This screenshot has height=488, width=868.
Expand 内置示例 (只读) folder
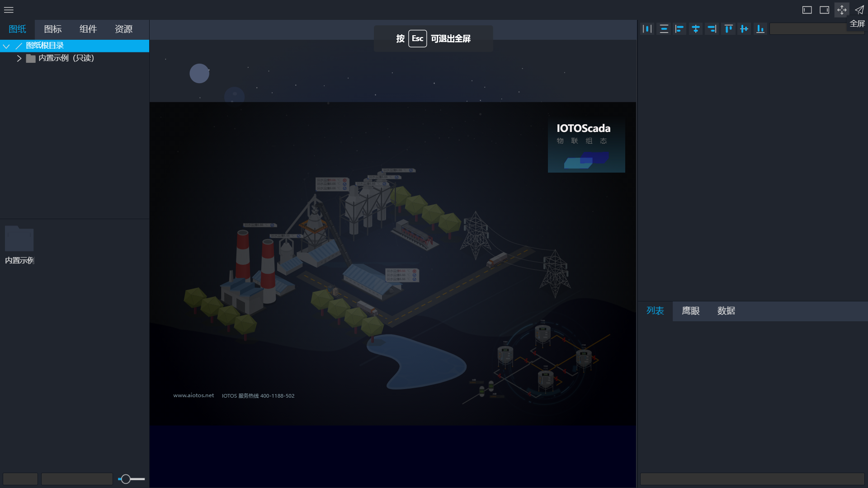coord(19,58)
